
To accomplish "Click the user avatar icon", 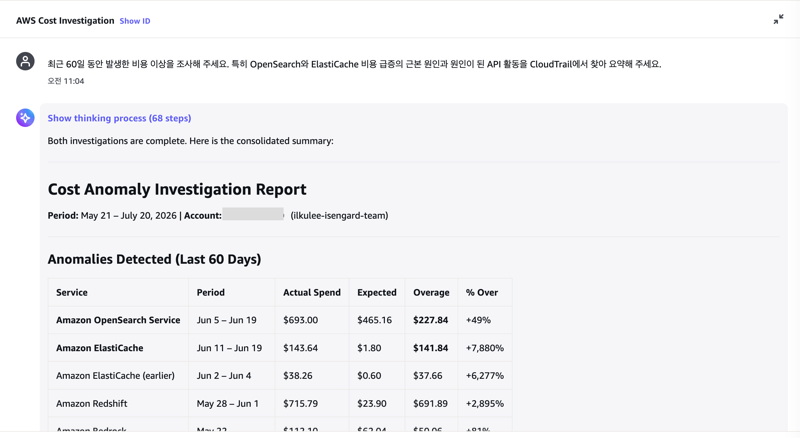I will pos(25,61).
